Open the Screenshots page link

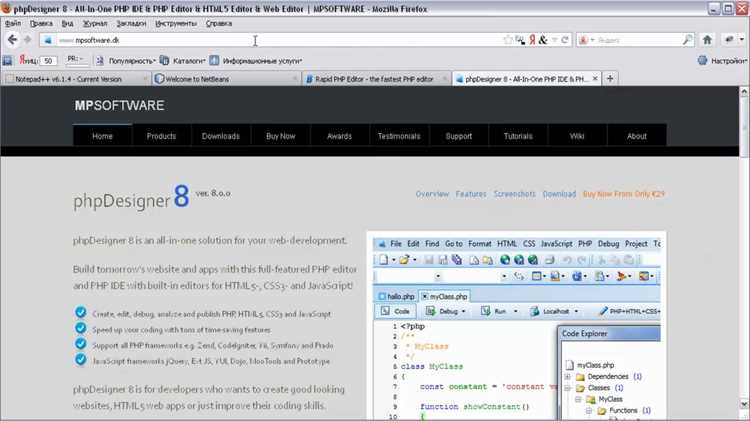[x=515, y=194]
